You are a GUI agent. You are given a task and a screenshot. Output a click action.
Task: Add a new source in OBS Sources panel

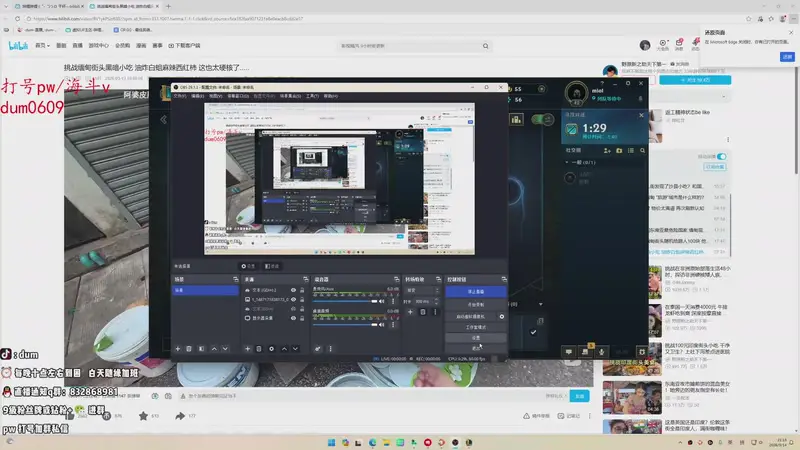coord(247,349)
